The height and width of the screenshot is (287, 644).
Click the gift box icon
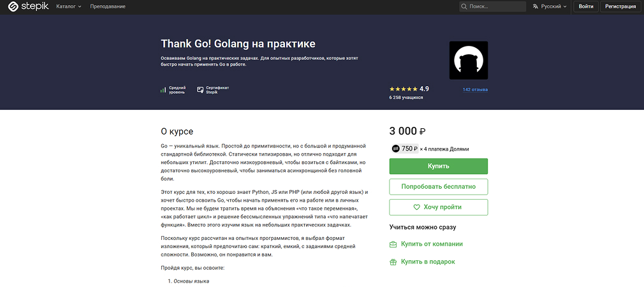pos(393,262)
